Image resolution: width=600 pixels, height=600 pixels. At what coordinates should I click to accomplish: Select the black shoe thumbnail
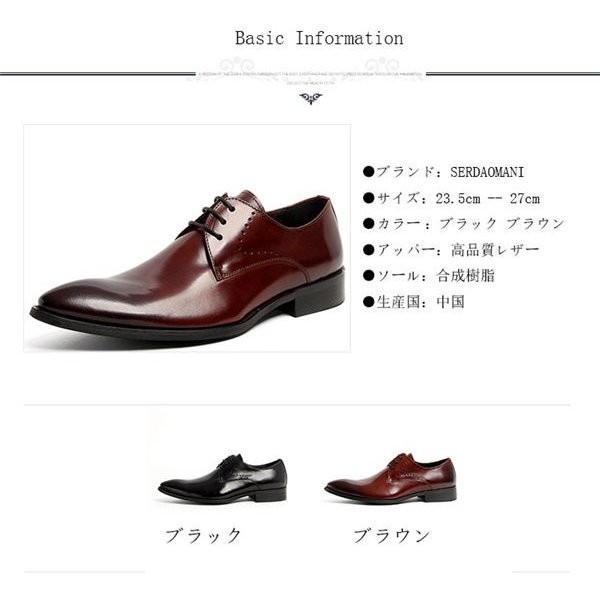click(222, 479)
